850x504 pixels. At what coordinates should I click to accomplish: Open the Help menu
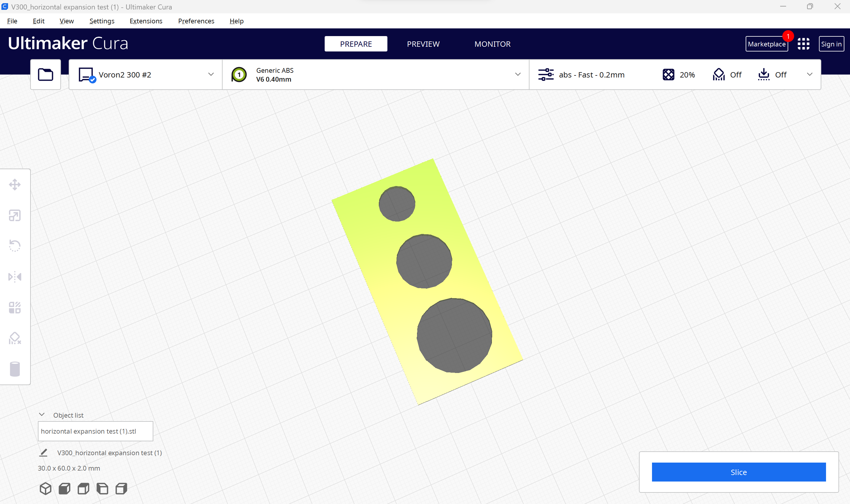(236, 21)
